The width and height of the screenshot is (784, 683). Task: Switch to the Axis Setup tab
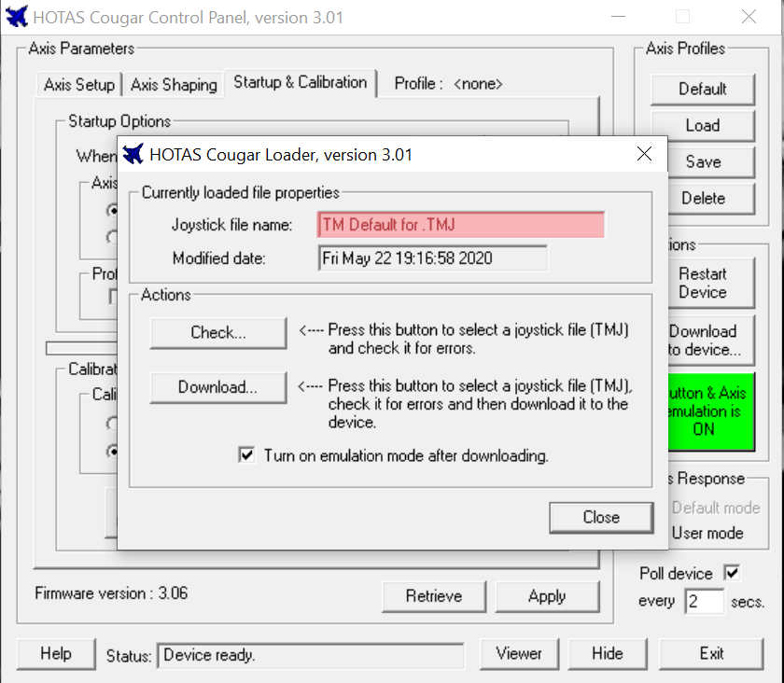click(79, 85)
